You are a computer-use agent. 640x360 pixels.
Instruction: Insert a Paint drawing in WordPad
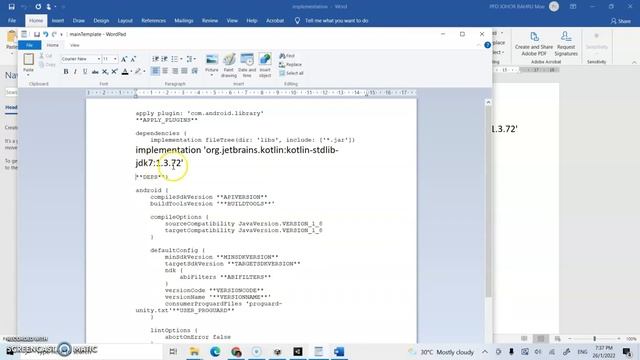tap(229, 65)
